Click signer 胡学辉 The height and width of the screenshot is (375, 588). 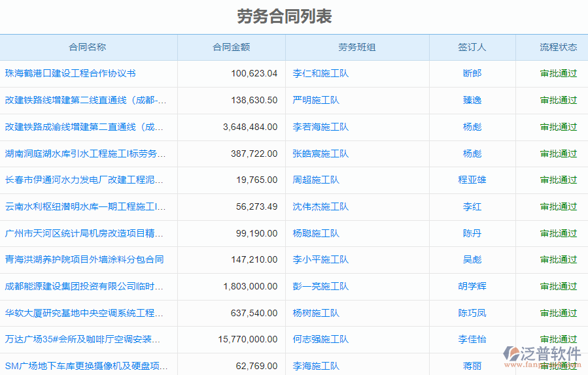click(472, 287)
